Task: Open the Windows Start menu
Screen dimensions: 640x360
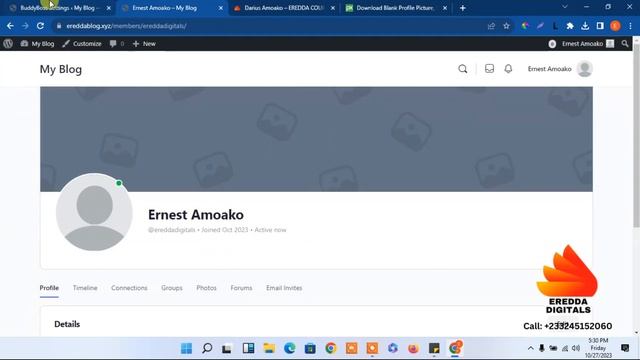Action: [187, 348]
